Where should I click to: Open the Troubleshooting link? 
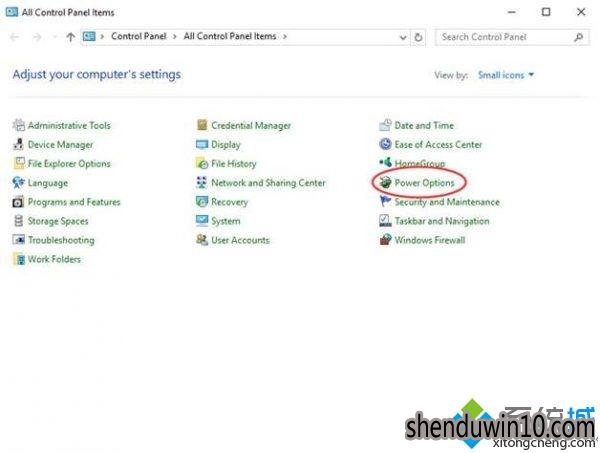61,240
